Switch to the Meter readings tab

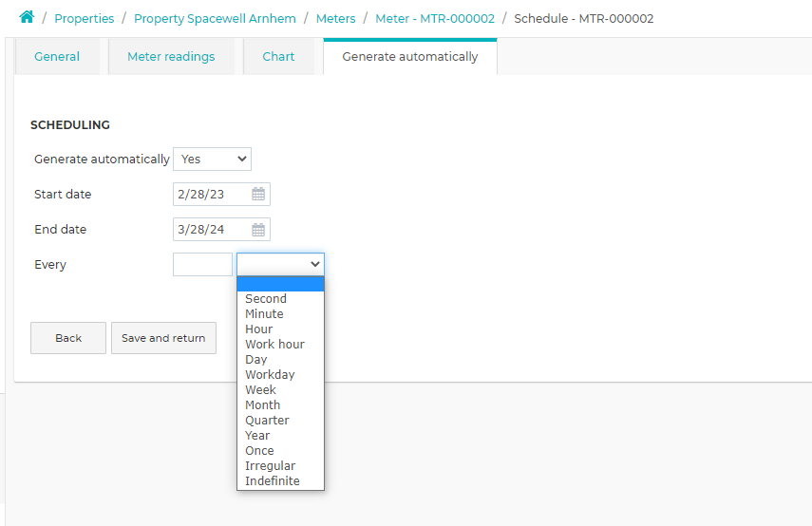pyautogui.click(x=171, y=56)
